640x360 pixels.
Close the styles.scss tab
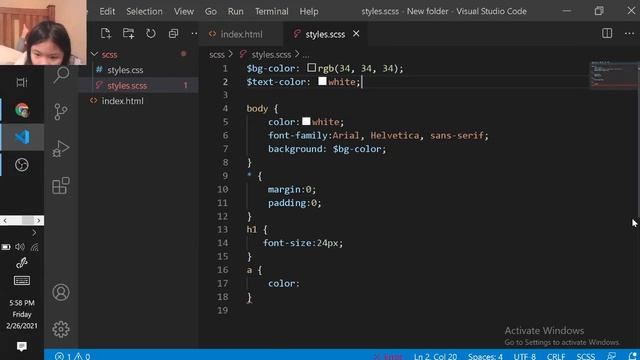tap(356, 33)
